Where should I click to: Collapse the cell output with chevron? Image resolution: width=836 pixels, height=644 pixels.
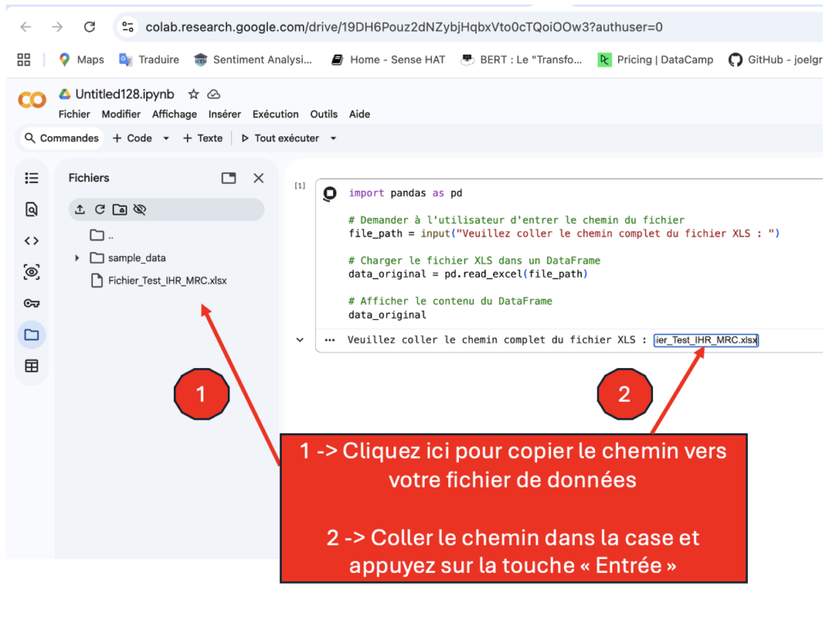pyautogui.click(x=300, y=340)
